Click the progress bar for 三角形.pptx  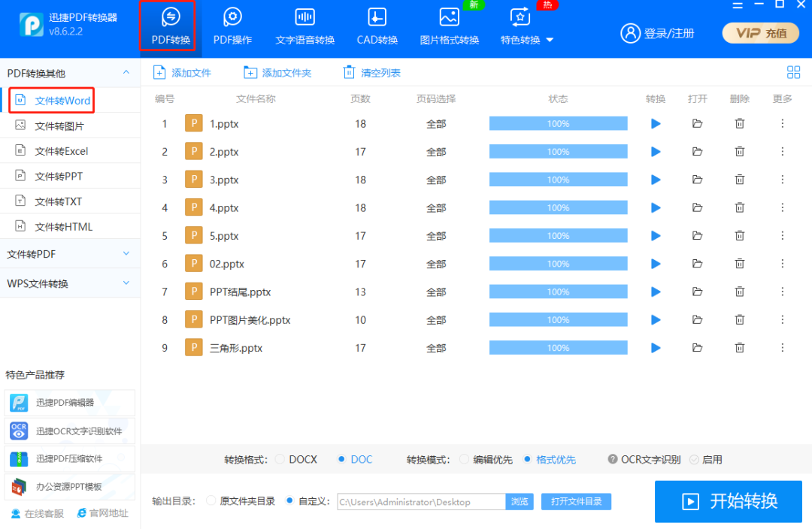[x=557, y=347]
